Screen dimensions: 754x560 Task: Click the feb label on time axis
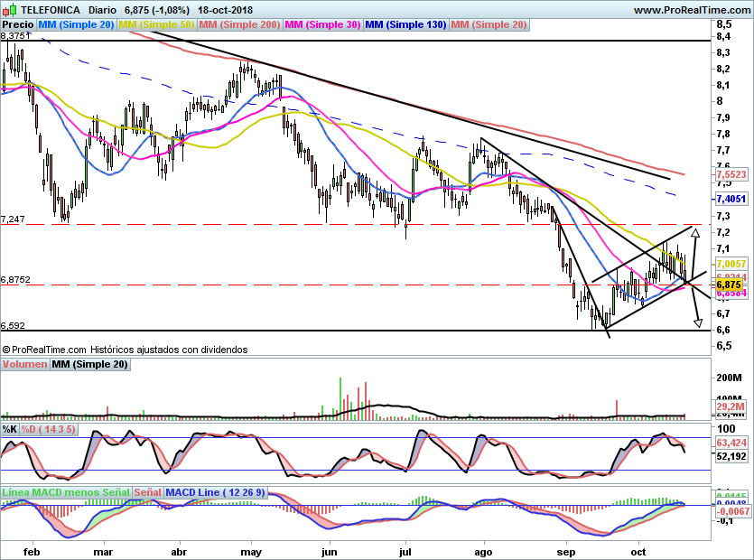[x=32, y=551]
